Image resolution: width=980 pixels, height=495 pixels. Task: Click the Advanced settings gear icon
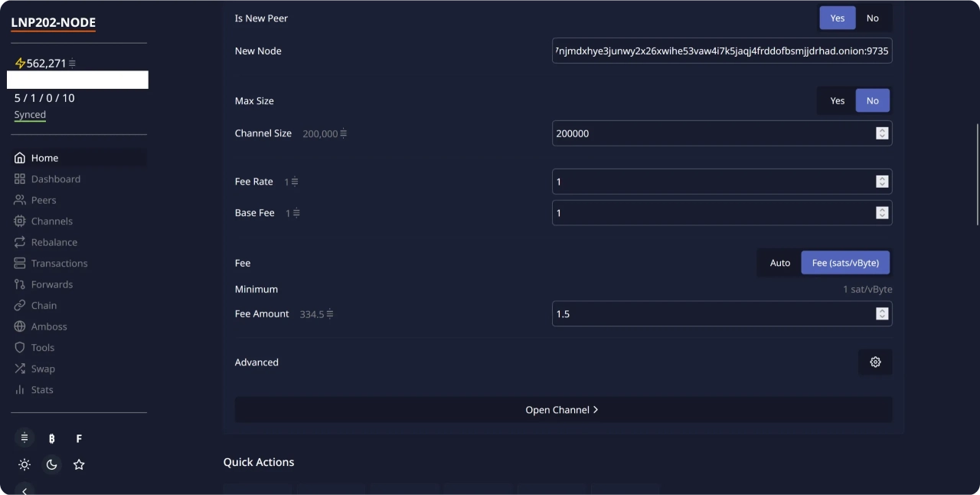click(875, 362)
